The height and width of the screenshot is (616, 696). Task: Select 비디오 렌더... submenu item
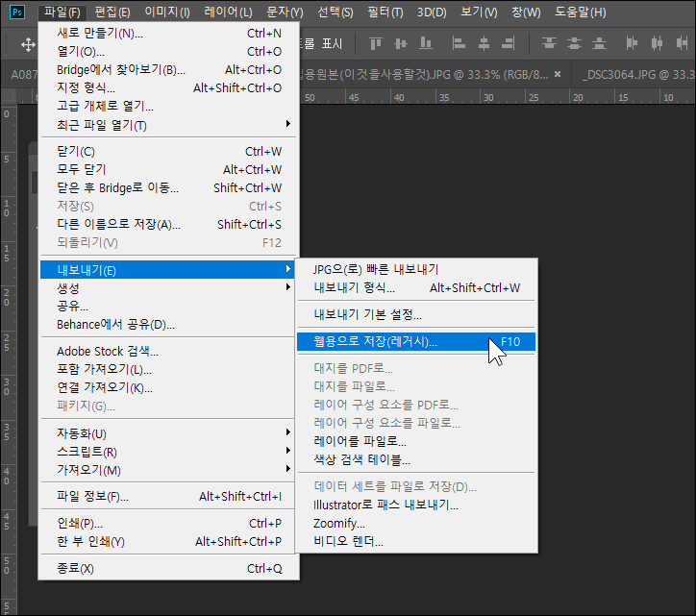point(416,541)
